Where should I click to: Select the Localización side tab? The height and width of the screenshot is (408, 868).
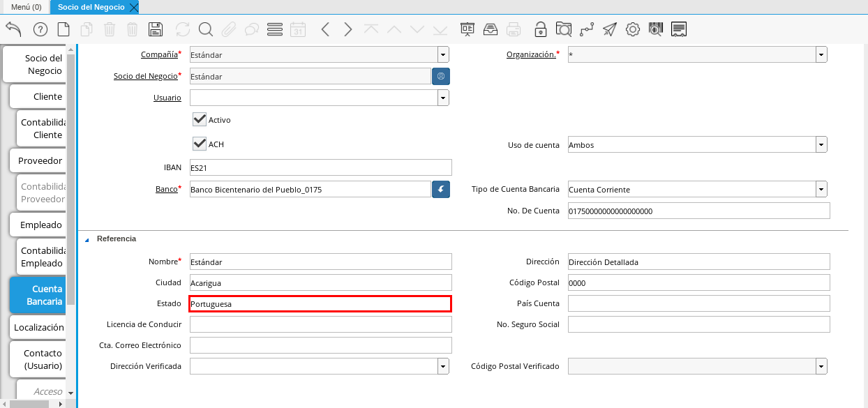(38, 327)
